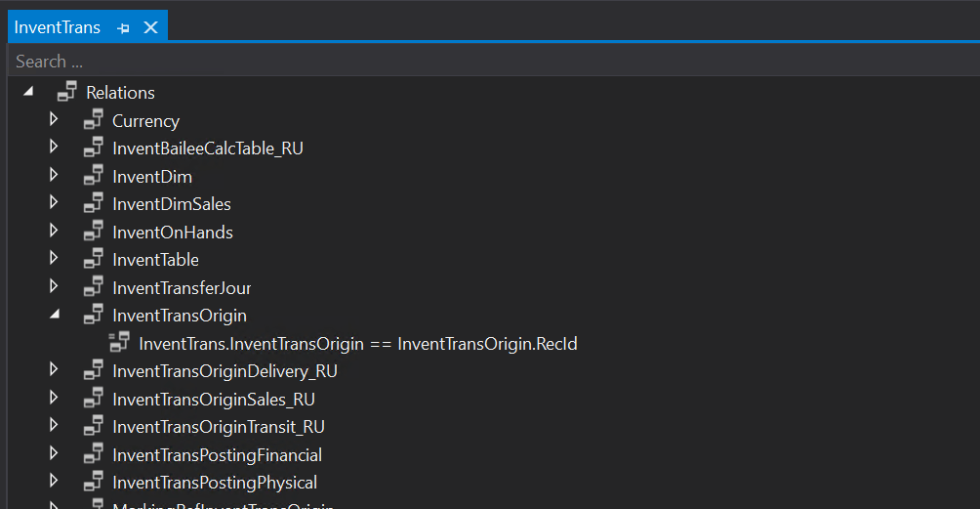The height and width of the screenshot is (509, 980).
Task: Select InventTransOriginSales_RU in the tree
Action: pos(214,400)
